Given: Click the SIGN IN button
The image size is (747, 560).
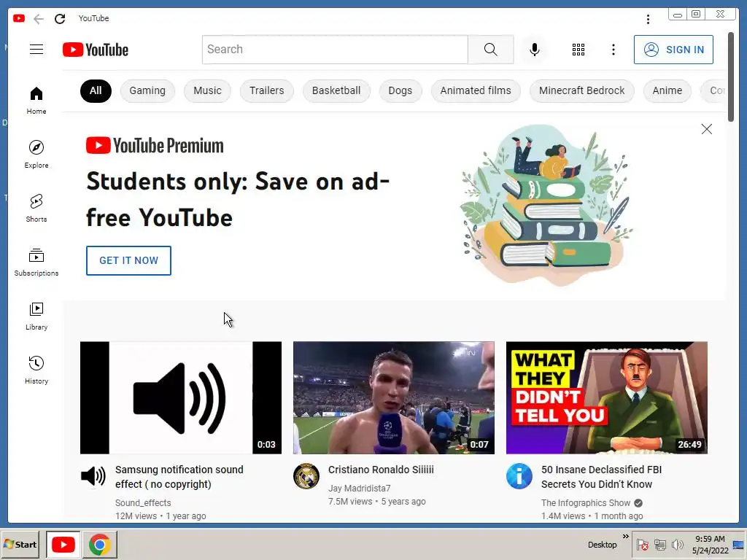Looking at the screenshot, I should 673,50.
